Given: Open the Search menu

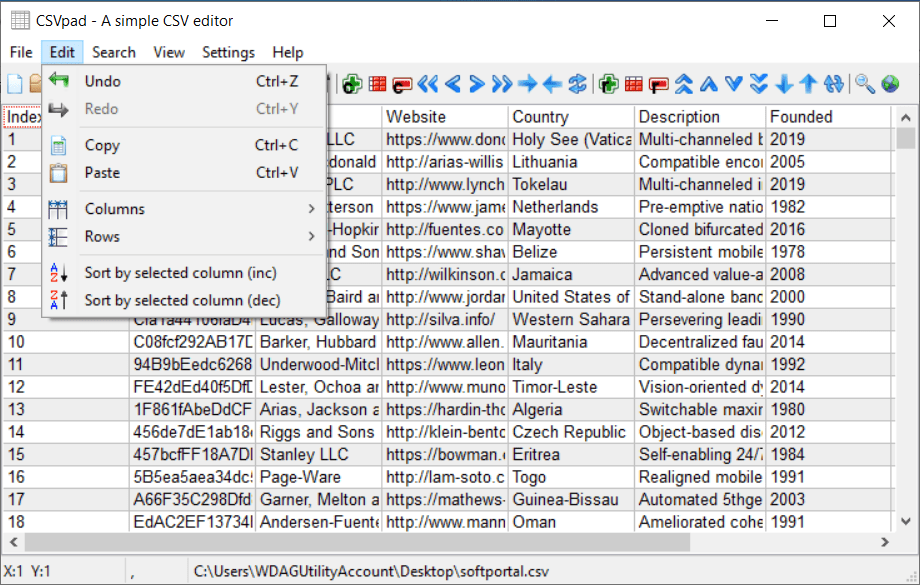Looking at the screenshot, I should [114, 52].
